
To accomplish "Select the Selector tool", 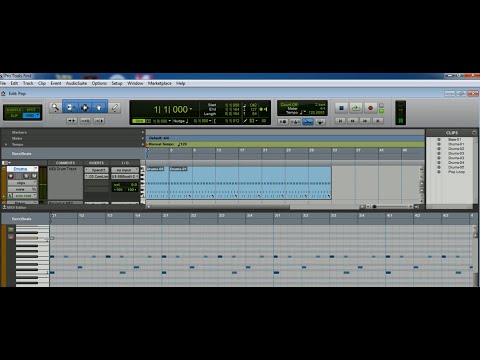I will click(x=85, y=107).
